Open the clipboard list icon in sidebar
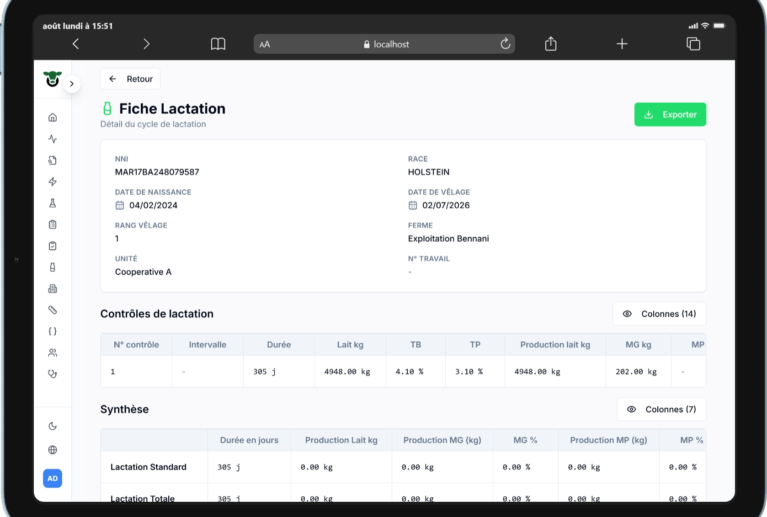This screenshot has width=767, height=517. pyautogui.click(x=53, y=225)
